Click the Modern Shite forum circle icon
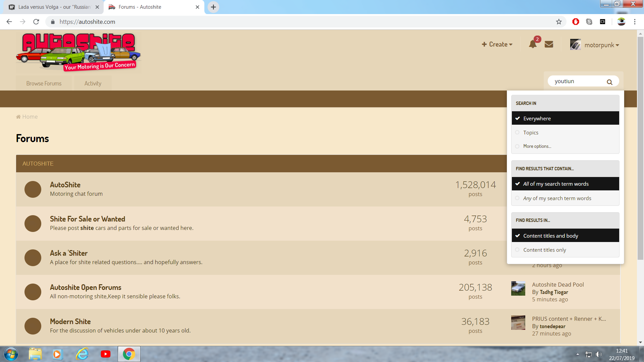 click(x=33, y=326)
